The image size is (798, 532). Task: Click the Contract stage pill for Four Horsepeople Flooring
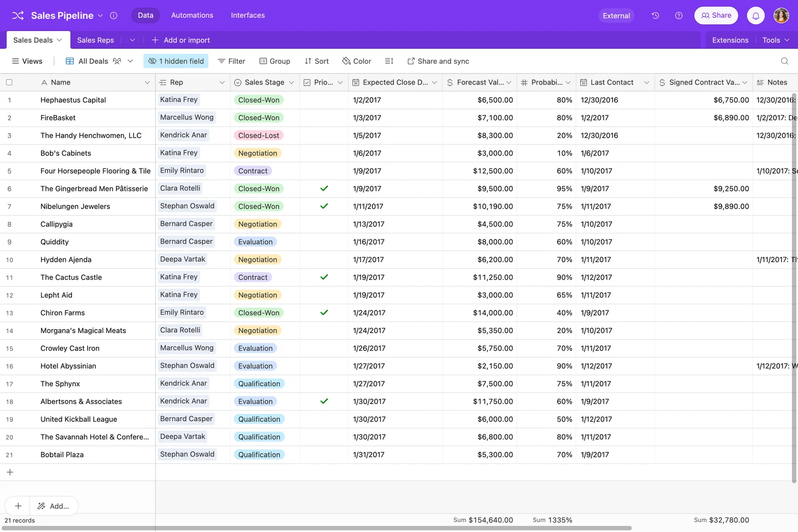[253, 171]
